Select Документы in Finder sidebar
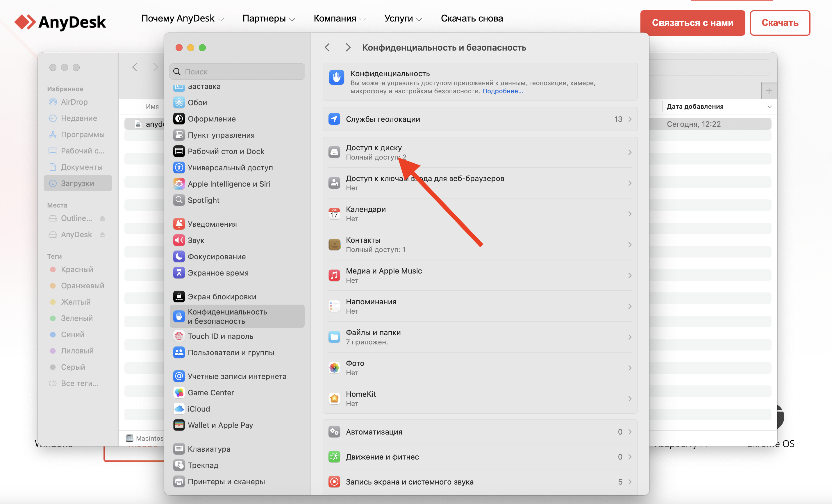 point(78,167)
